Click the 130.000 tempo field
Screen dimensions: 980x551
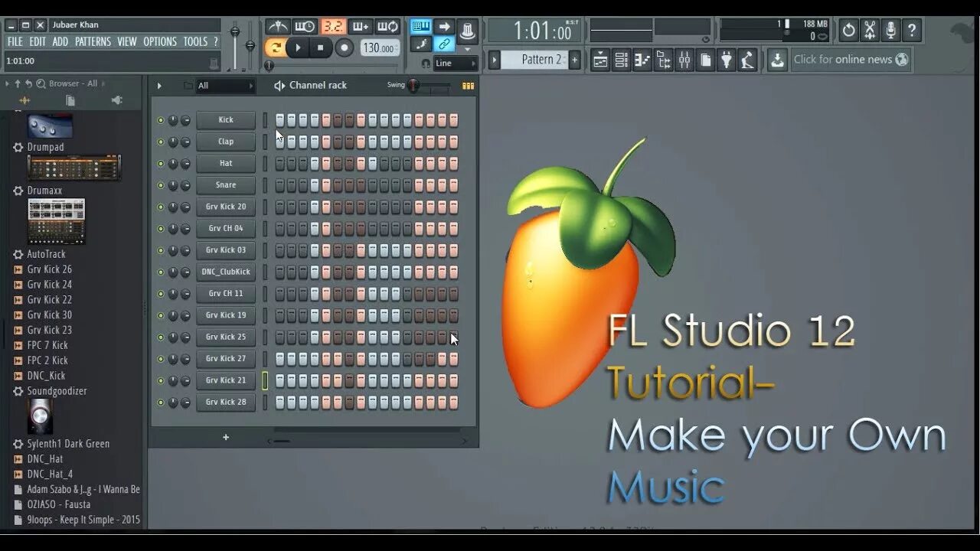[380, 47]
